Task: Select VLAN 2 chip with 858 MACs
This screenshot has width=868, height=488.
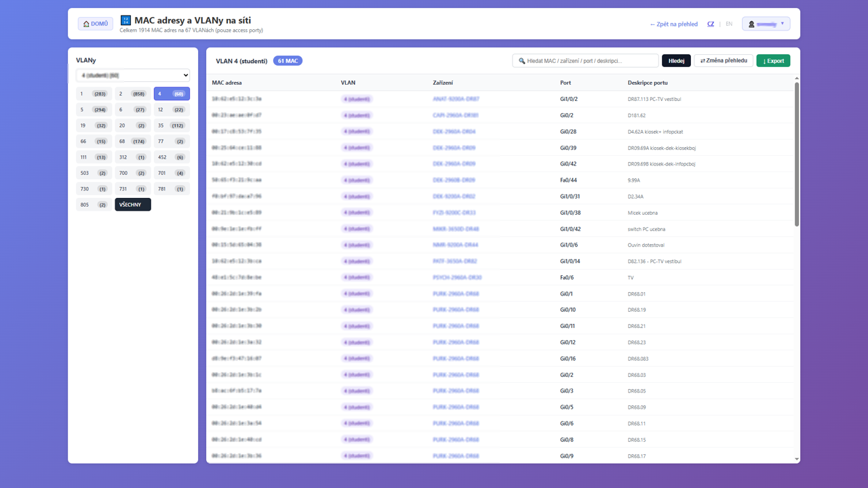Action: click(x=133, y=94)
